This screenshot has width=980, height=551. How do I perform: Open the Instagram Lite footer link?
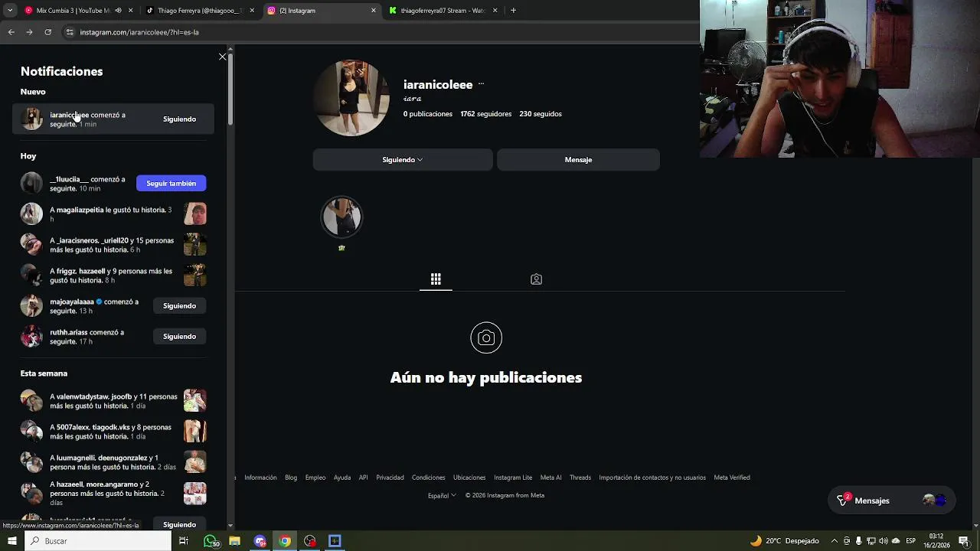coord(513,478)
